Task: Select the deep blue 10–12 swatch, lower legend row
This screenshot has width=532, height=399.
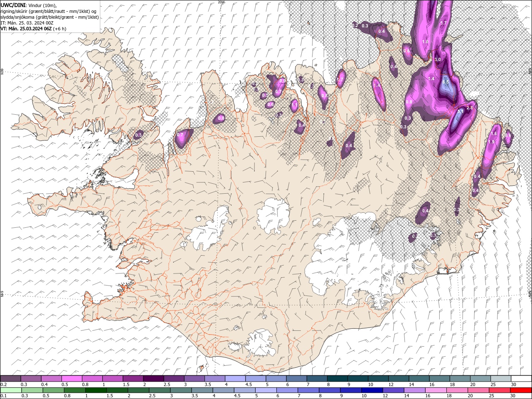Action: click(x=372, y=390)
